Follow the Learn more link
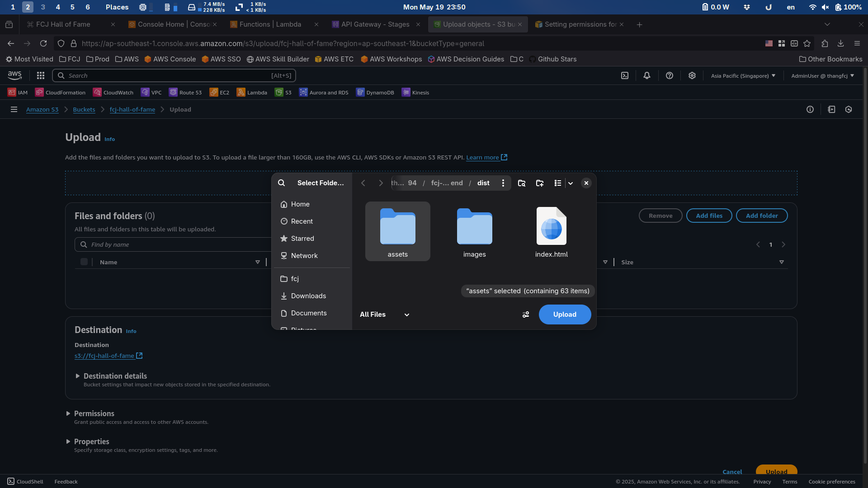Viewport: 868px width, 488px height. [487, 157]
